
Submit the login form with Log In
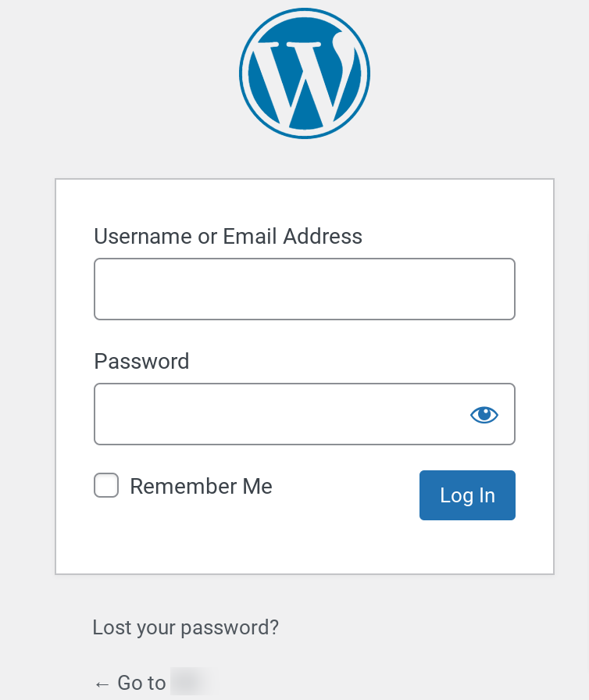(467, 495)
